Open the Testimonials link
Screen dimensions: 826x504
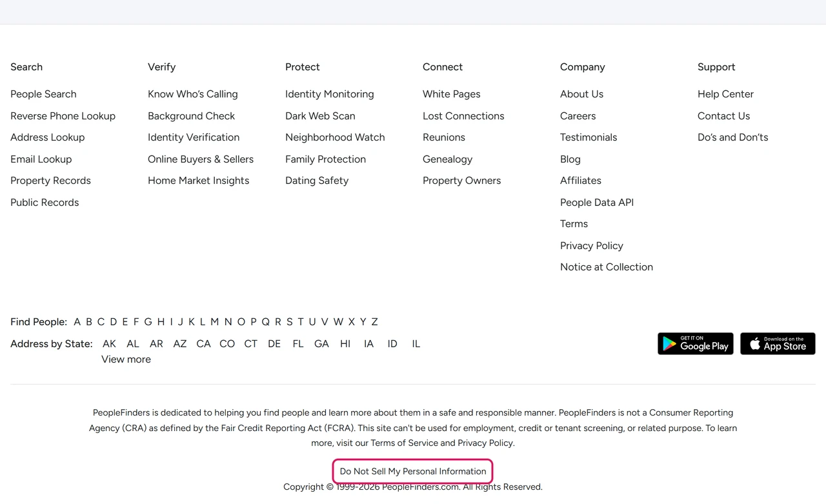[589, 137]
